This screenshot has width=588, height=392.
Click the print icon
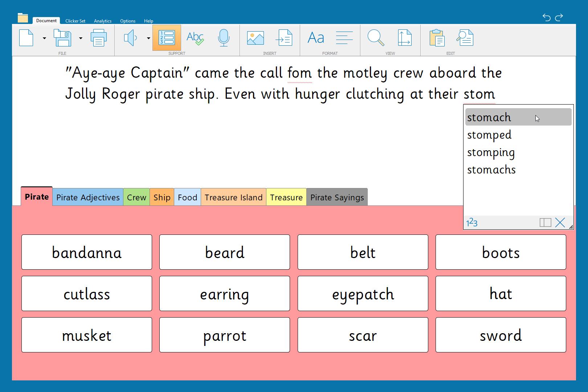coord(98,38)
